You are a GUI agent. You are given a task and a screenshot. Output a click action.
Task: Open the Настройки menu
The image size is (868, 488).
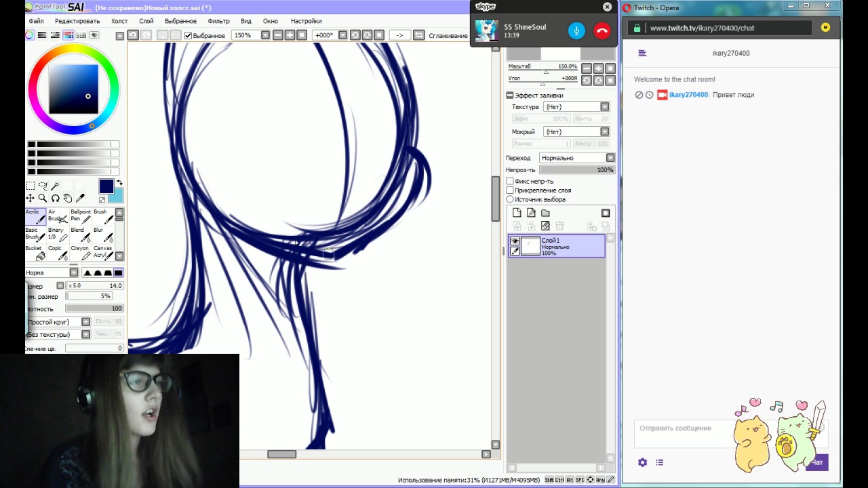point(306,21)
